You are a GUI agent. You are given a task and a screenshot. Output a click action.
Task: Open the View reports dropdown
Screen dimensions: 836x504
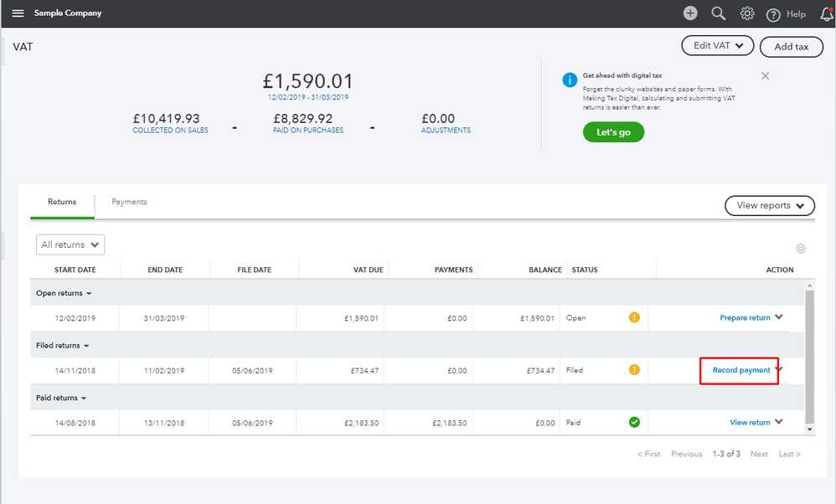768,205
